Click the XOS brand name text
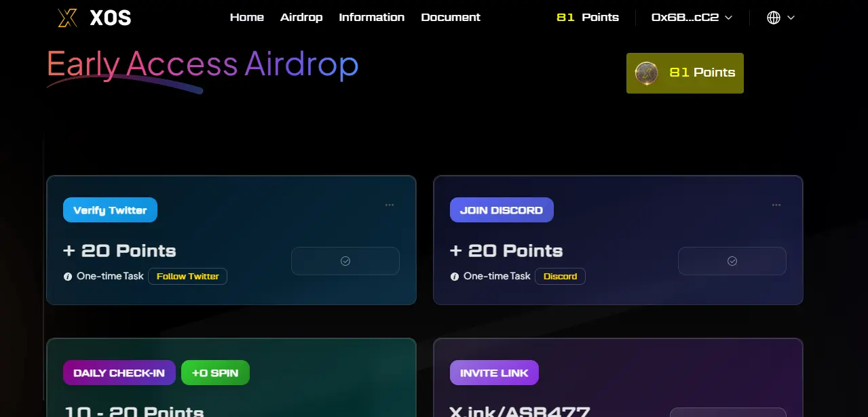Viewport: 868px width, 417px height. (111, 18)
